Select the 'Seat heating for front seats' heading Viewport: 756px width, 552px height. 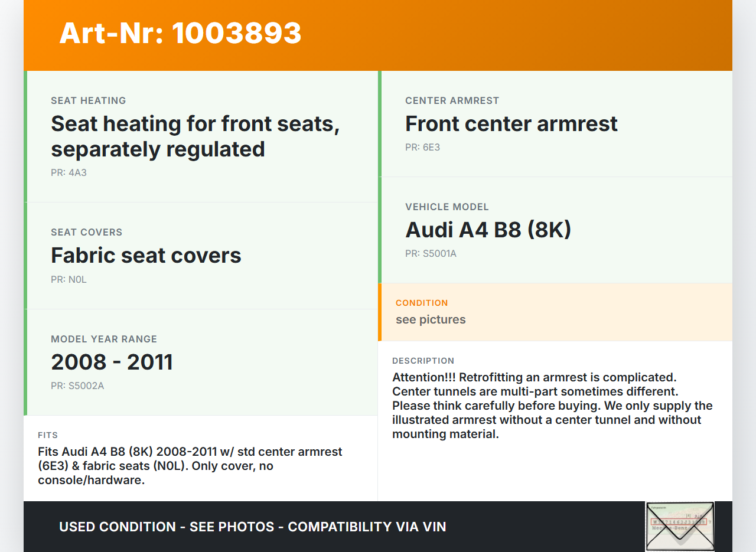coord(195,136)
